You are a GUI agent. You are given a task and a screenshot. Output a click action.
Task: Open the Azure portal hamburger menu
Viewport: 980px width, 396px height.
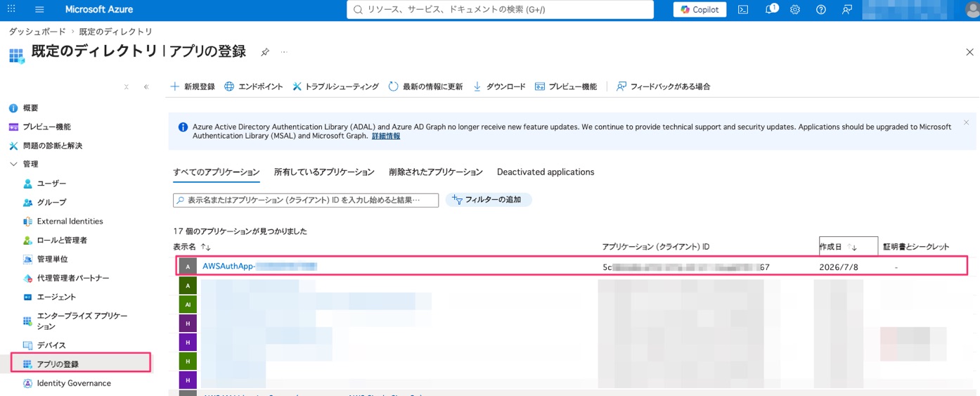pos(39,10)
